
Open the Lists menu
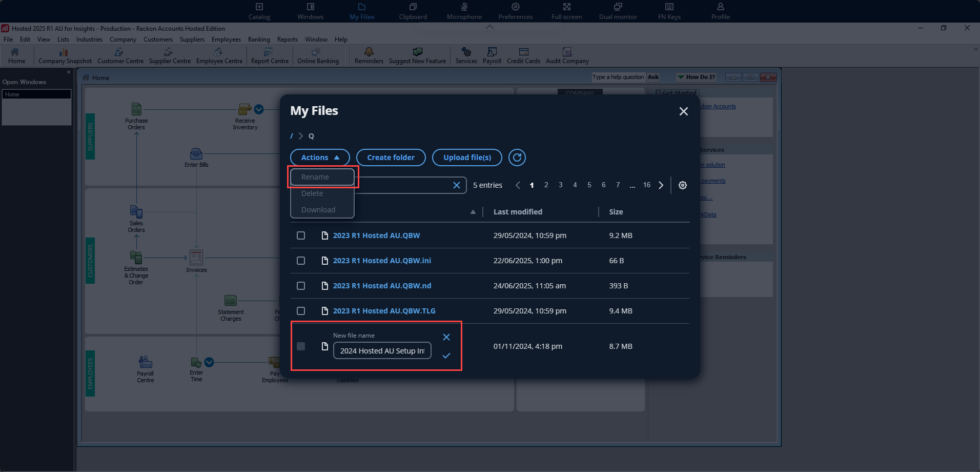tap(63, 40)
